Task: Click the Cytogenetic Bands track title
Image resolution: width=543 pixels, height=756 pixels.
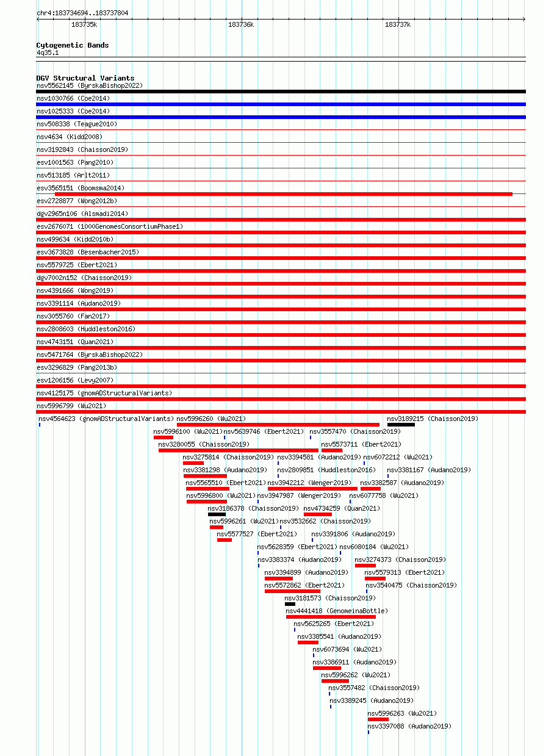Action: click(73, 45)
